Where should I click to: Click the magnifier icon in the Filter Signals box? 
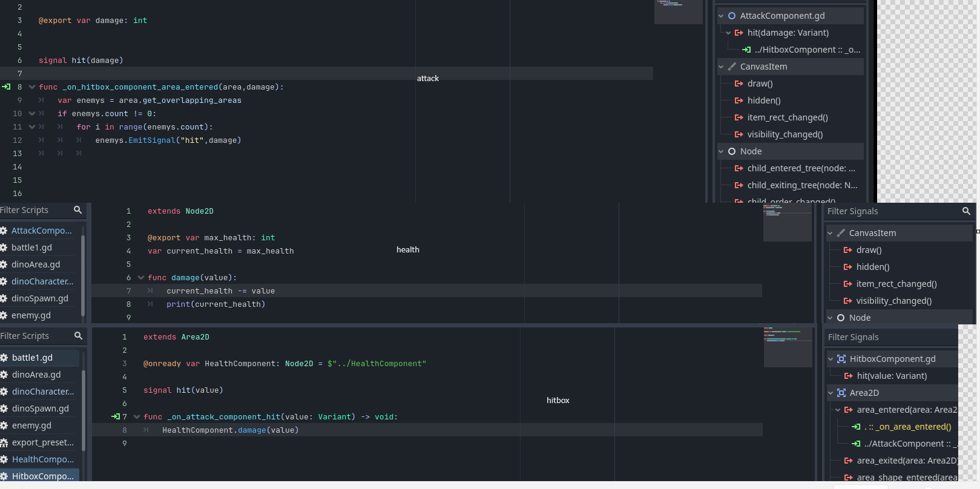(x=966, y=211)
